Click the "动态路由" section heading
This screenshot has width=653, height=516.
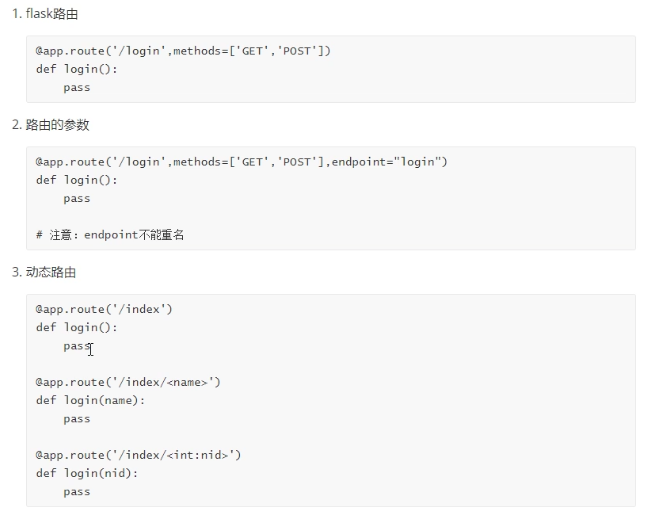(x=50, y=272)
